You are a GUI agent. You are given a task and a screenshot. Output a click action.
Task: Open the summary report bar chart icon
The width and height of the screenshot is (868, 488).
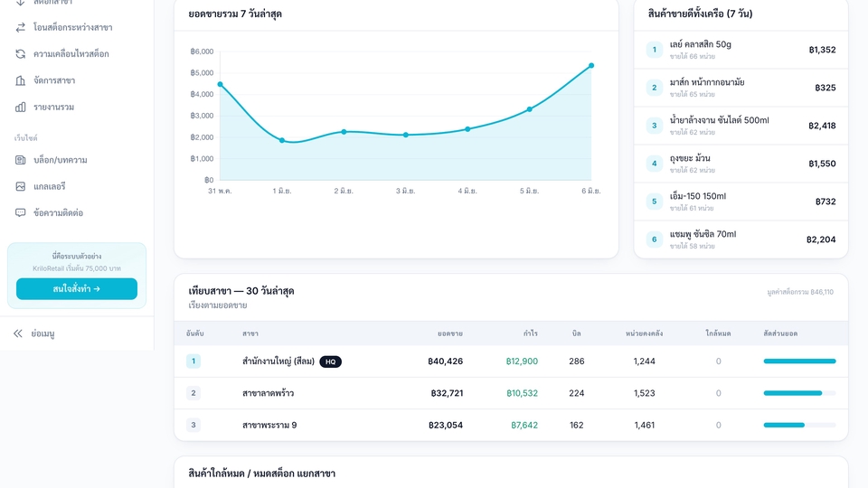click(21, 107)
